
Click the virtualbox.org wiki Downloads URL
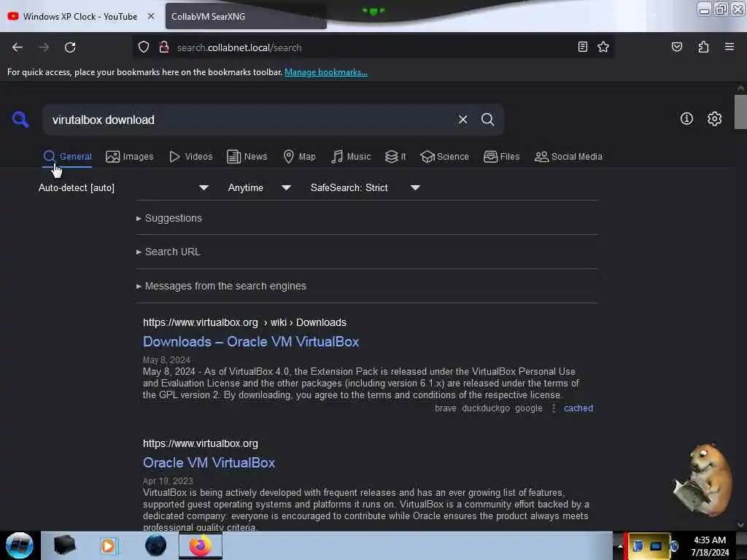pos(245,322)
